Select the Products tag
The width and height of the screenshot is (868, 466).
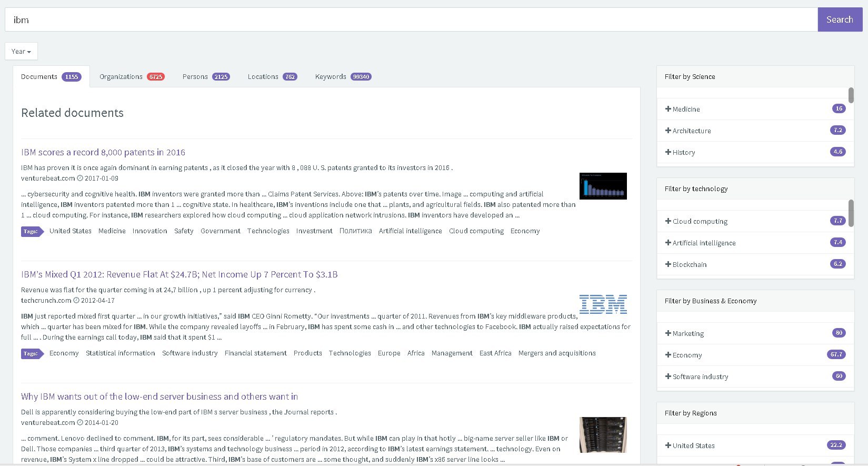tap(308, 353)
